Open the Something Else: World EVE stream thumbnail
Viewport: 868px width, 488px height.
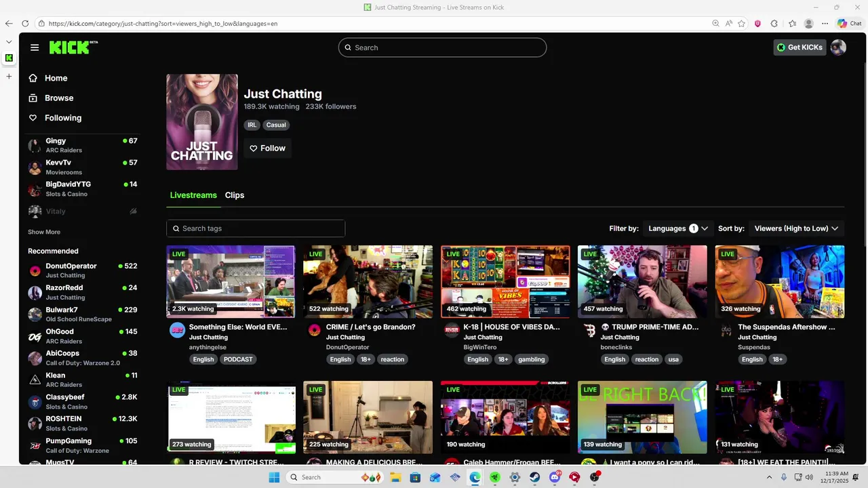231,281
